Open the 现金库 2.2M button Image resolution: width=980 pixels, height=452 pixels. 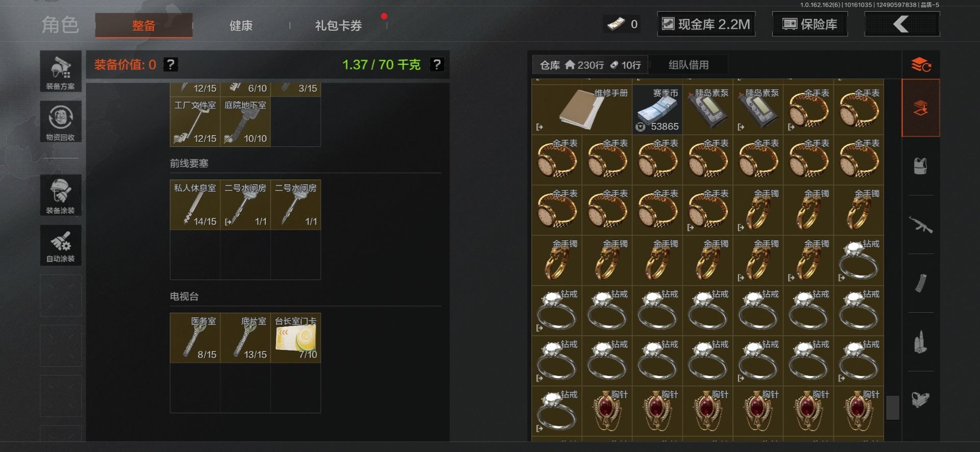(x=706, y=24)
